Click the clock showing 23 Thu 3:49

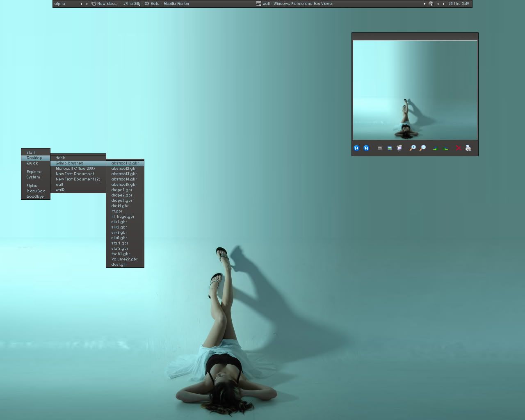tap(459, 4)
